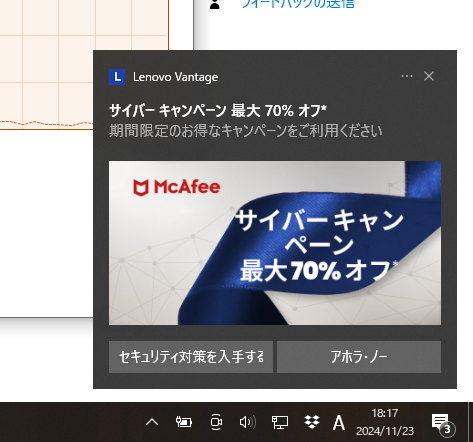Click the person icon beside feedback link
The width and height of the screenshot is (473, 442).
pyautogui.click(x=215, y=4)
